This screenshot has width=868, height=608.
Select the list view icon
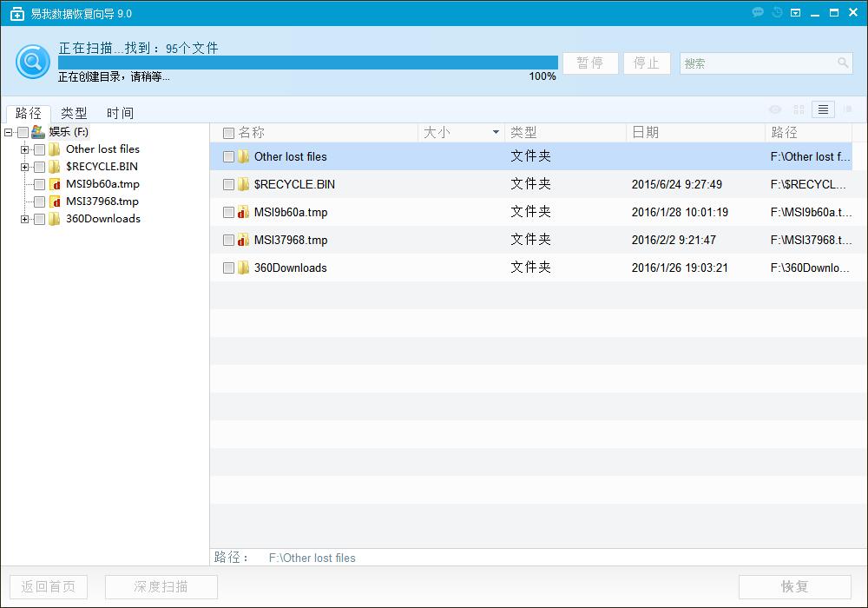(823, 109)
